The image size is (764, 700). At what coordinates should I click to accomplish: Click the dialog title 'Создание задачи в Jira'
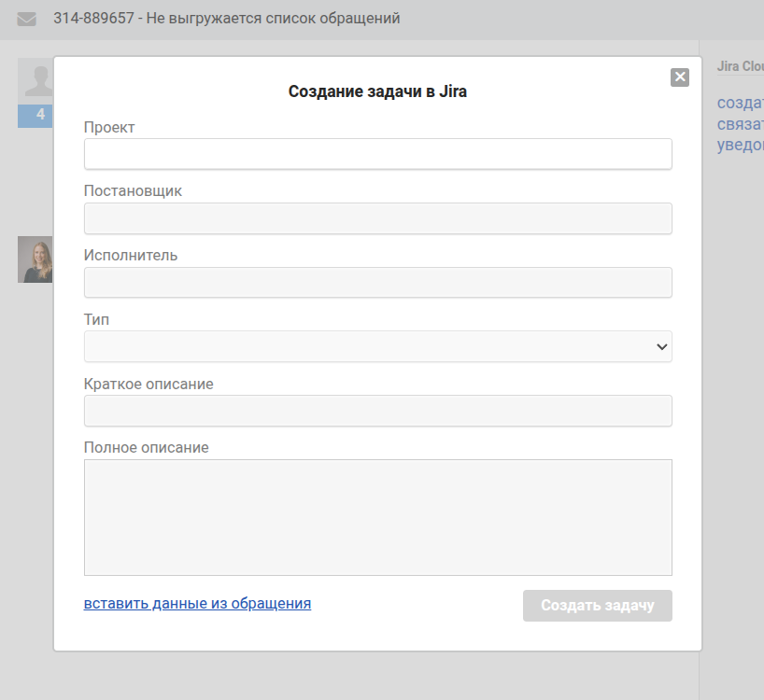pos(377,91)
